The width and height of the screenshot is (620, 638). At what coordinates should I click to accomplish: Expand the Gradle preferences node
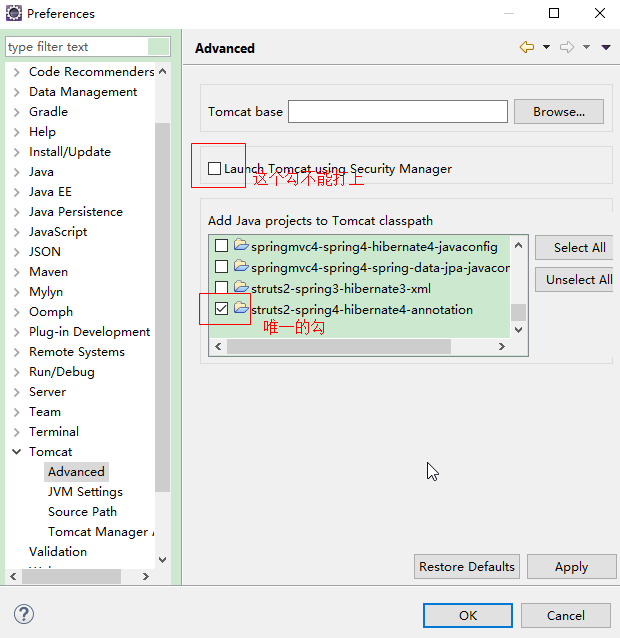pyautogui.click(x=16, y=112)
